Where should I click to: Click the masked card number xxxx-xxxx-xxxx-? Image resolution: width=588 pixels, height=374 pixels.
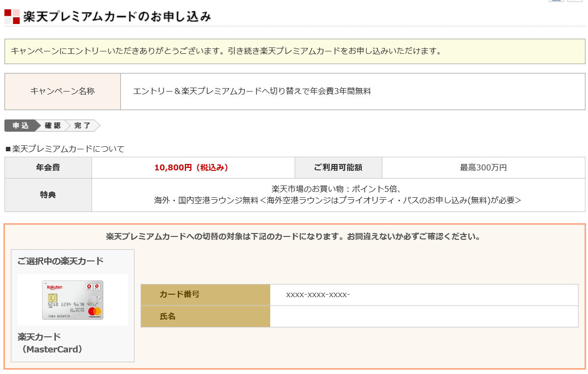pos(318,295)
